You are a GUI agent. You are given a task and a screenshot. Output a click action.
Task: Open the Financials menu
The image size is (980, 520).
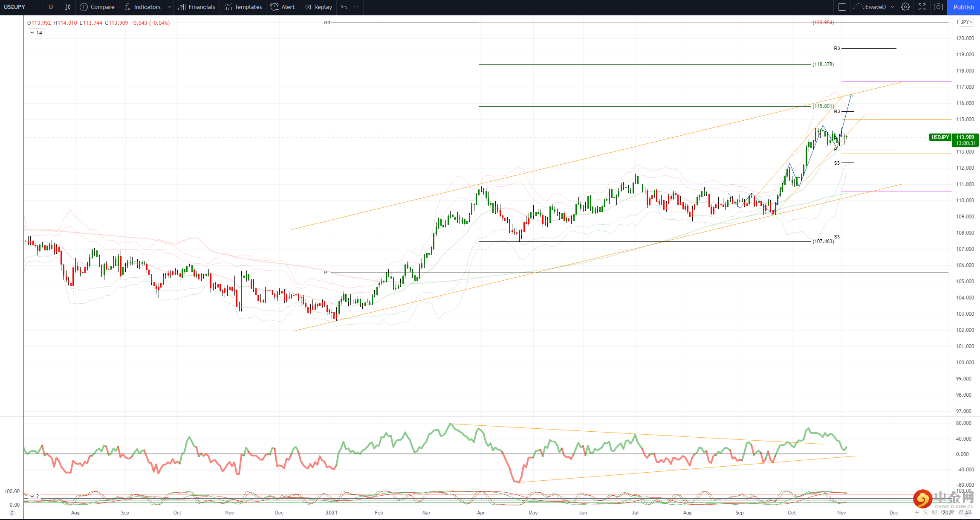197,7
